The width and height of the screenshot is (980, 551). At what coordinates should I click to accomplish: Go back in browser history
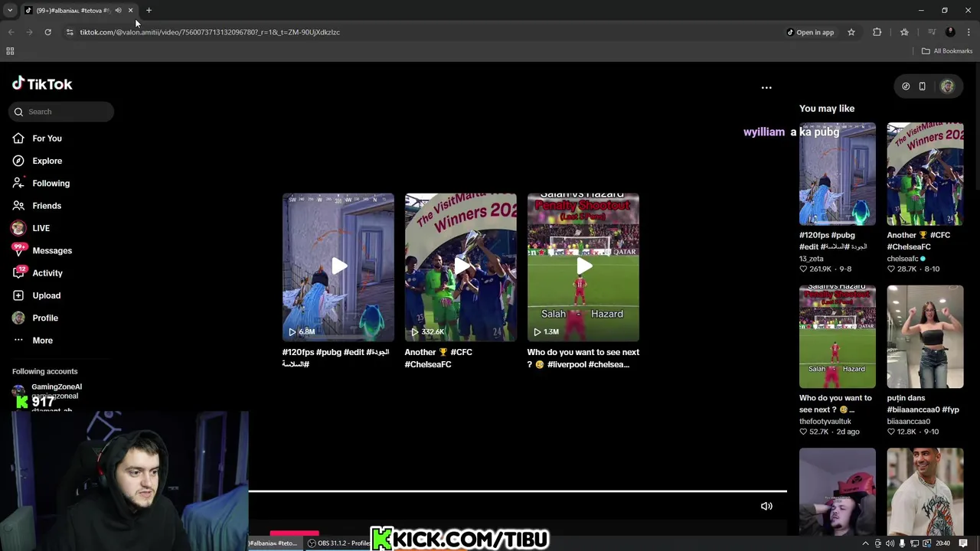pos(11,32)
